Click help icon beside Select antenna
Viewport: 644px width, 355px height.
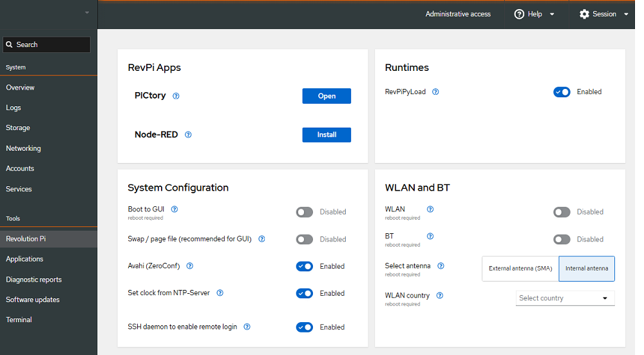tap(441, 266)
